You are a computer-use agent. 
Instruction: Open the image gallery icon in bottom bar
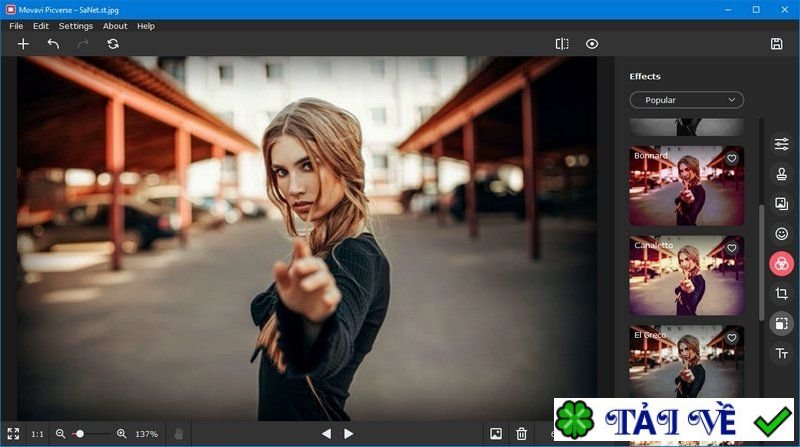point(496,434)
